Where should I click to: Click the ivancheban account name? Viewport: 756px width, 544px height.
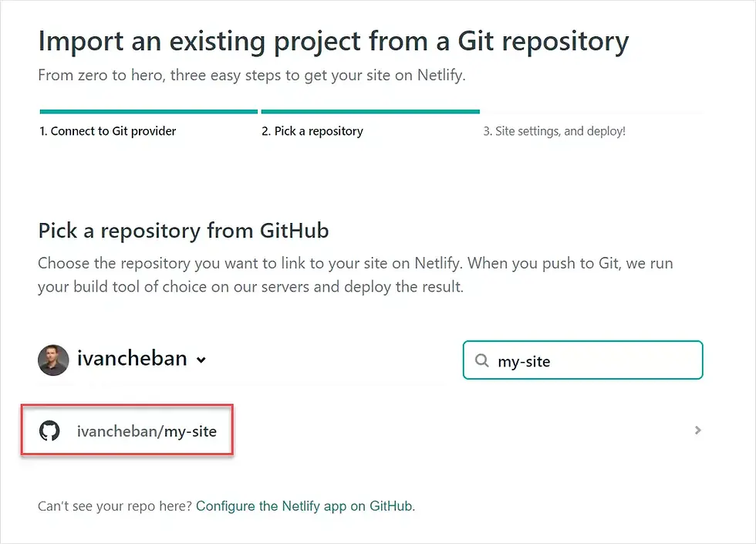coord(132,359)
